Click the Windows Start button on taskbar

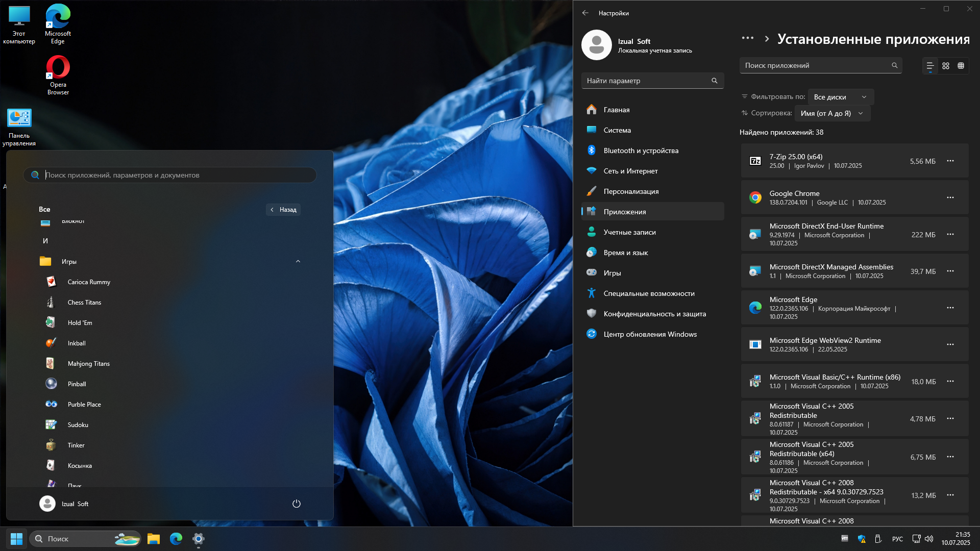16,539
